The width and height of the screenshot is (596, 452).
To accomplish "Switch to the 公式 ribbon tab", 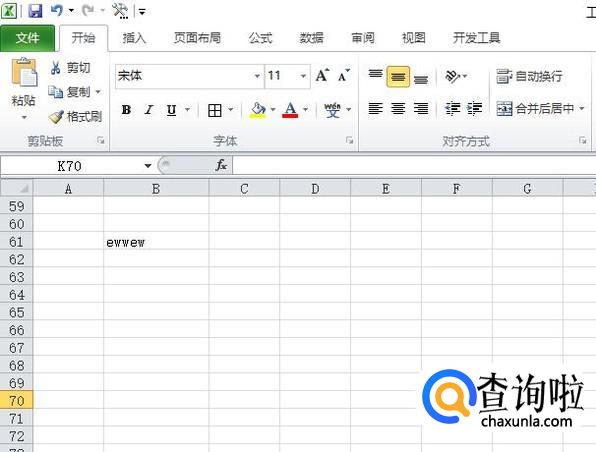I will point(260,38).
